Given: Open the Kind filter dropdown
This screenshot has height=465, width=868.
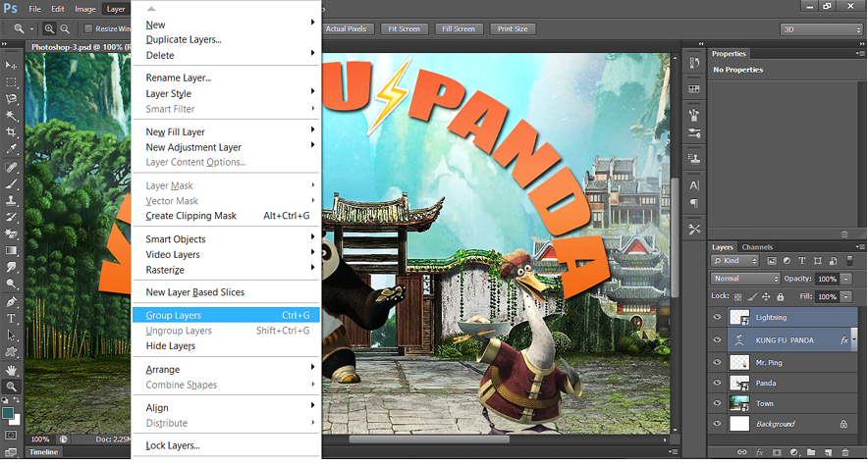Looking at the screenshot, I should point(734,260).
